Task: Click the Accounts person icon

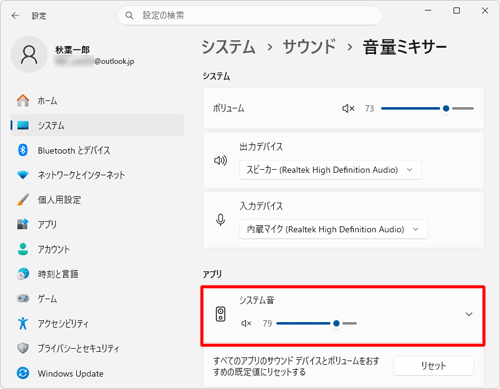Action: pos(23,249)
